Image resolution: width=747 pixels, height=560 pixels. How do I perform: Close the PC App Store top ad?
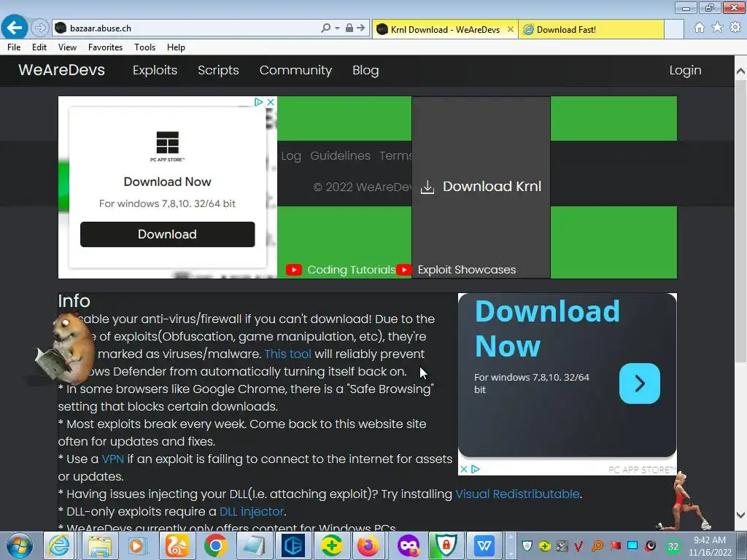271,102
